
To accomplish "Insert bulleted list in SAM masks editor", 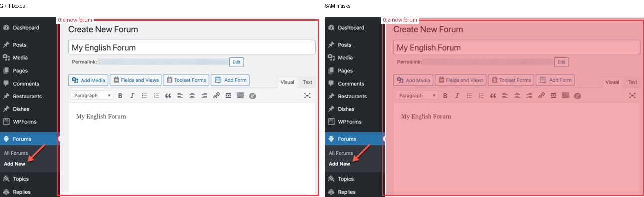I will 469,96.
